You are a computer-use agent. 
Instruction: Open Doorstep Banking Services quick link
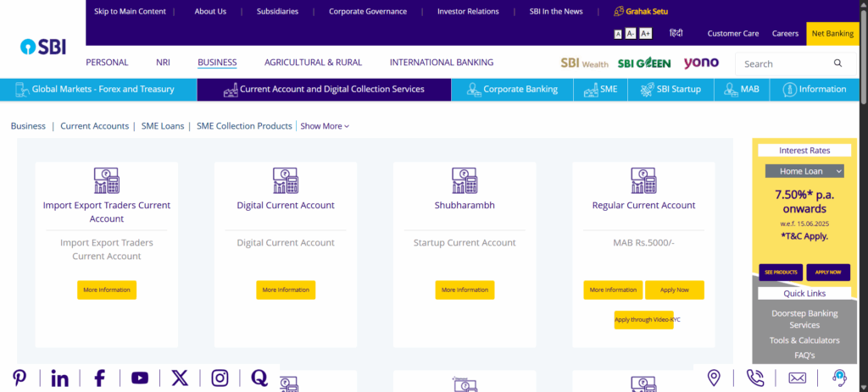coord(804,319)
